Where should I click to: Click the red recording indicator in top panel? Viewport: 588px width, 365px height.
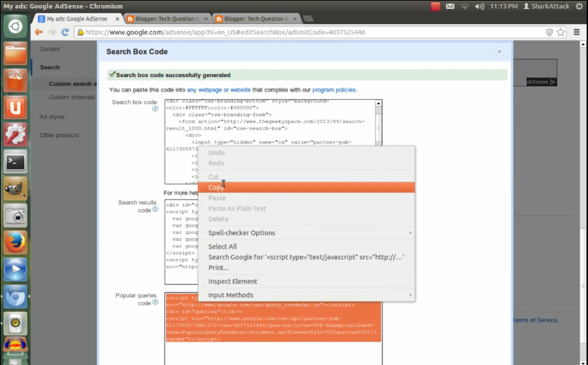435,6
